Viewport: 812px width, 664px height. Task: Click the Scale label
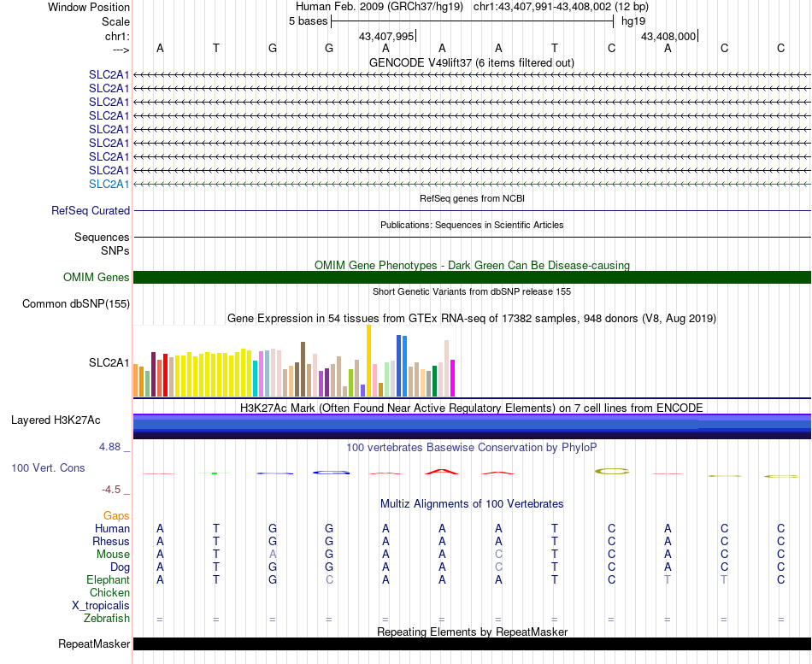(115, 21)
